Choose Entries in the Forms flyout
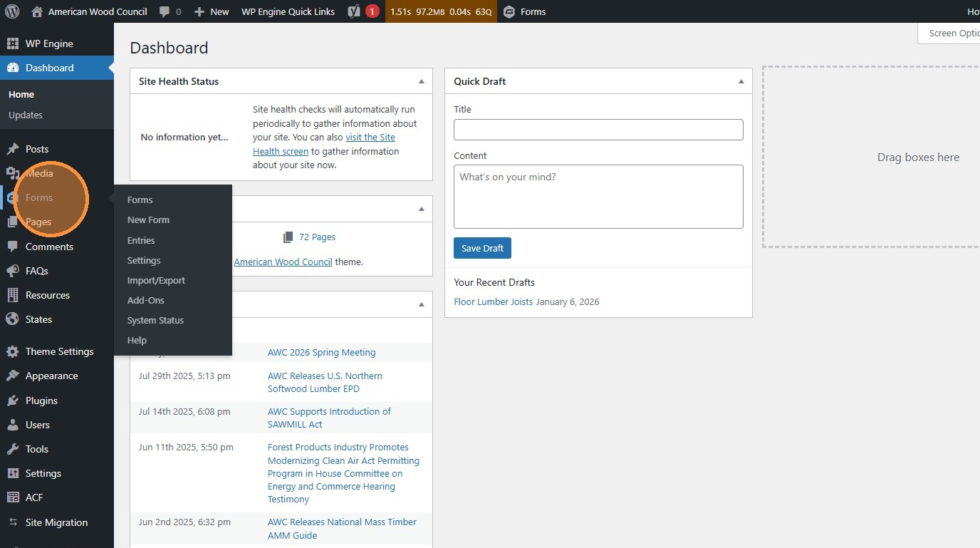Viewport: 980px width, 548px height. point(141,240)
